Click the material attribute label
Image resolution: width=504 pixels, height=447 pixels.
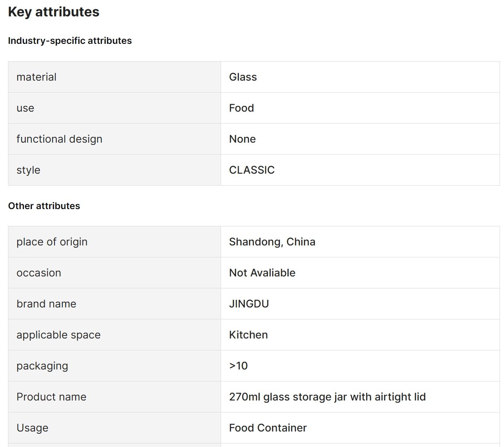36,77
